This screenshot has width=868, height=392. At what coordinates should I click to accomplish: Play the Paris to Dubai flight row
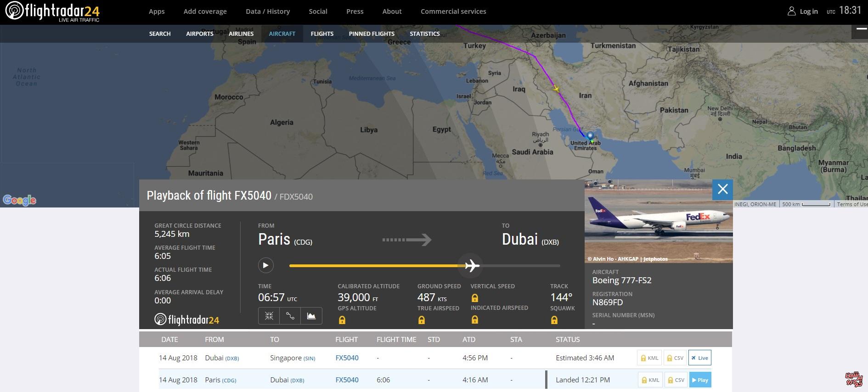[x=700, y=380]
